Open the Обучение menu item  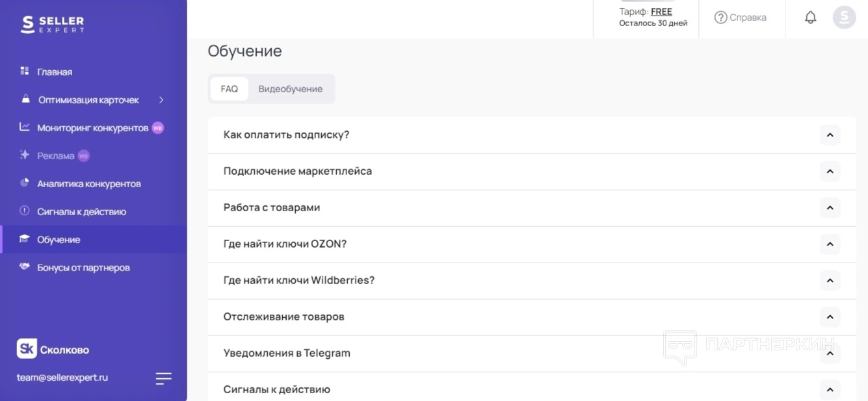click(x=59, y=239)
